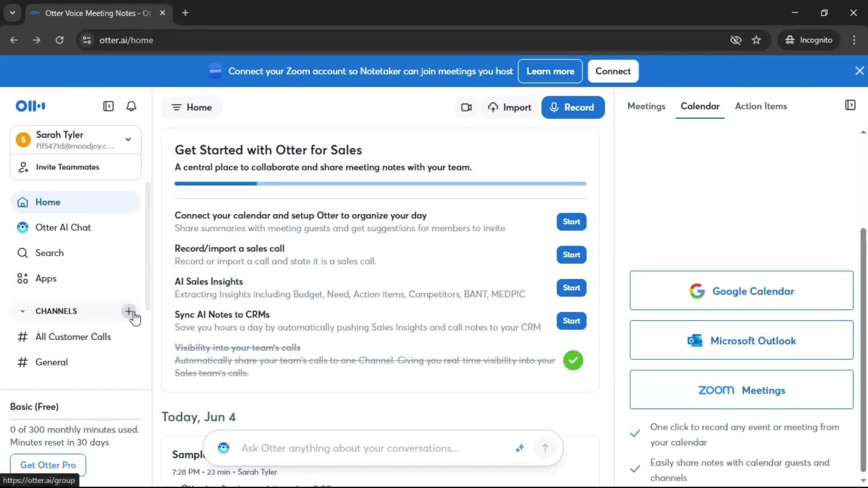This screenshot has width=868, height=488.
Task: Start the Connect your calendar step
Action: [x=571, y=222]
